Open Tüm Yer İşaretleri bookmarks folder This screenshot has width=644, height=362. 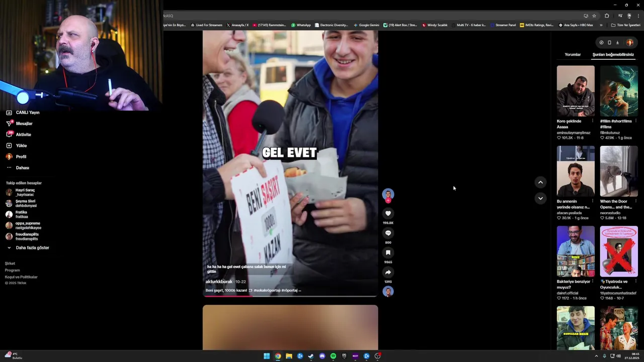626,25
